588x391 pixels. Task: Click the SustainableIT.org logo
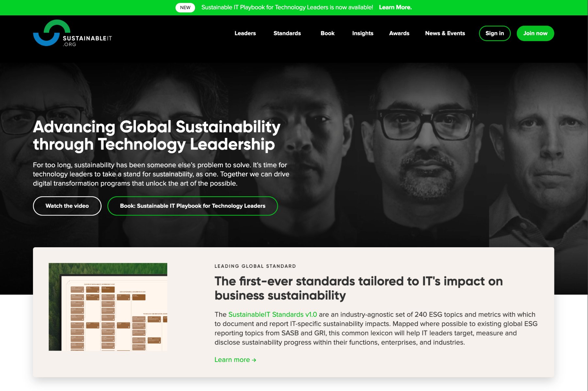[x=73, y=33]
